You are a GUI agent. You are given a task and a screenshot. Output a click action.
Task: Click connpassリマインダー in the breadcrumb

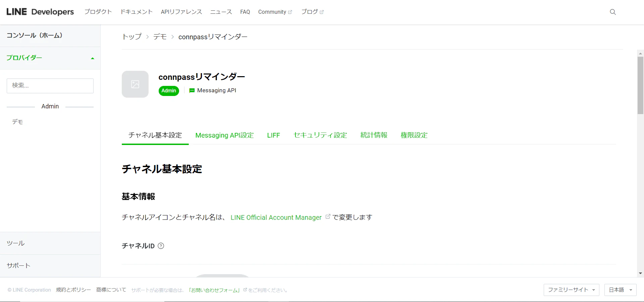[213, 37]
